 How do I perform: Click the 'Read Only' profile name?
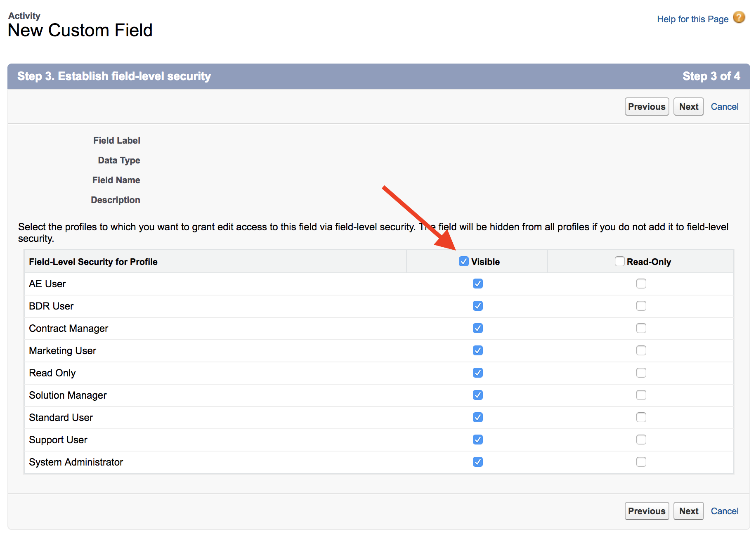click(52, 373)
